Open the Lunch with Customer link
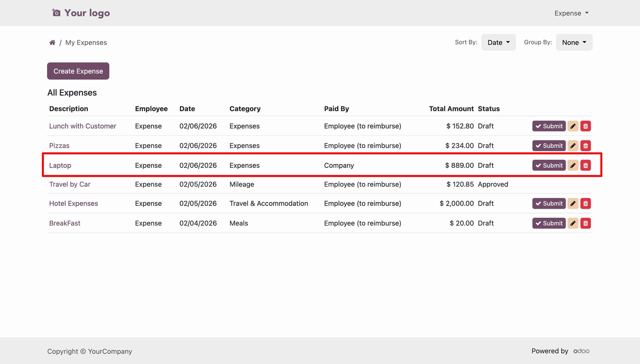This screenshot has width=640, height=364. (83, 126)
